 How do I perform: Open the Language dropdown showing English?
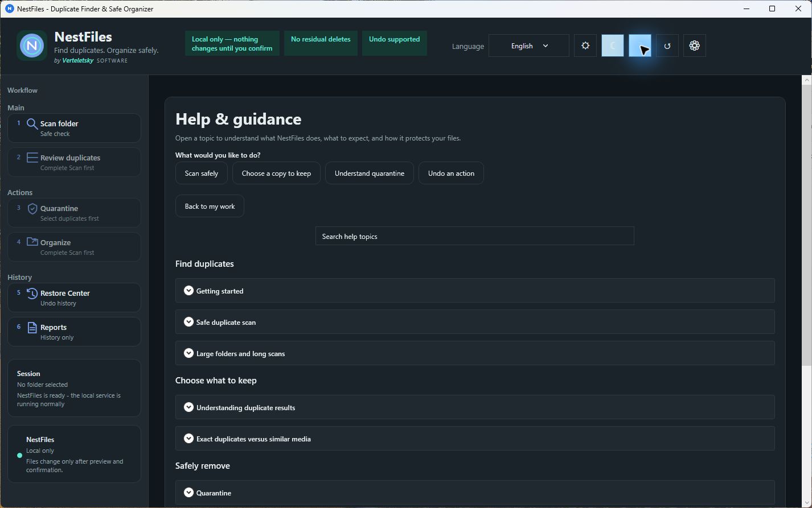pyautogui.click(x=529, y=46)
